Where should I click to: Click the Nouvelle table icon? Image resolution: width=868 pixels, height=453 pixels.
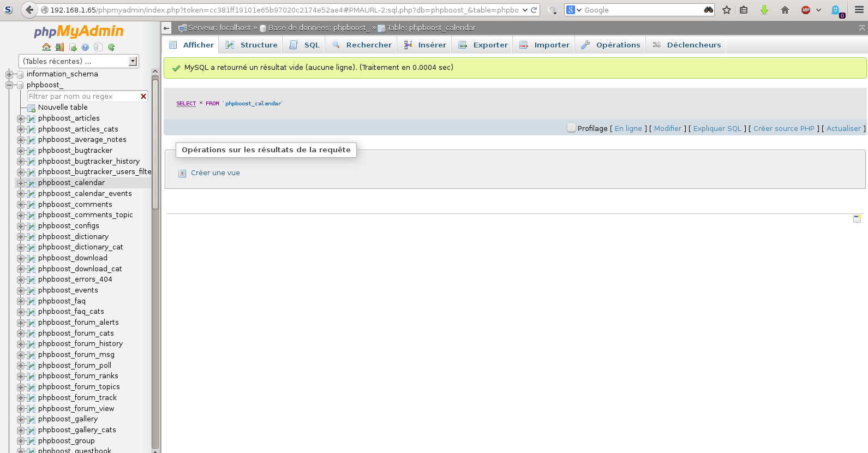[32, 108]
